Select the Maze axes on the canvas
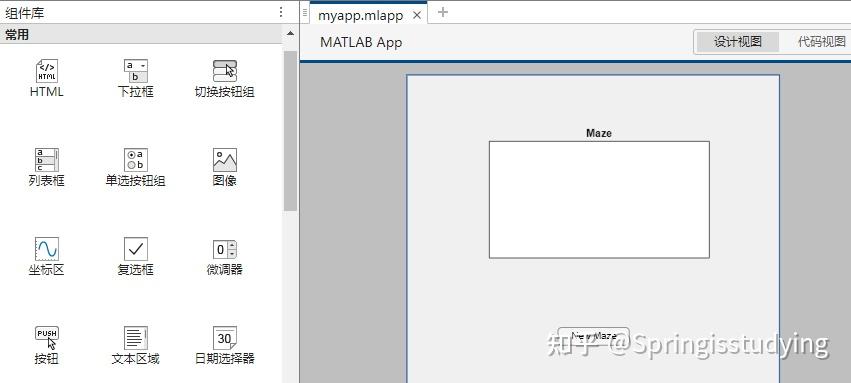The image size is (851, 383). tap(599, 200)
